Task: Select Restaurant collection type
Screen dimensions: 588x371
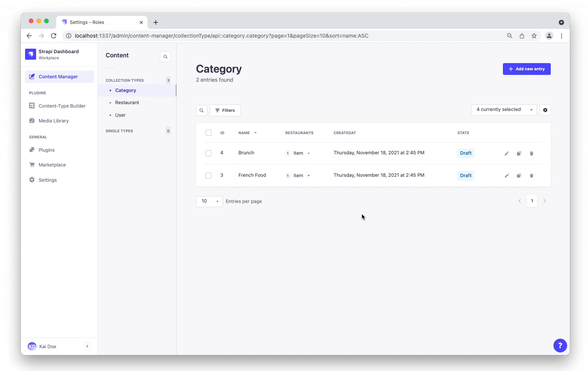Action: [x=127, y=102]
